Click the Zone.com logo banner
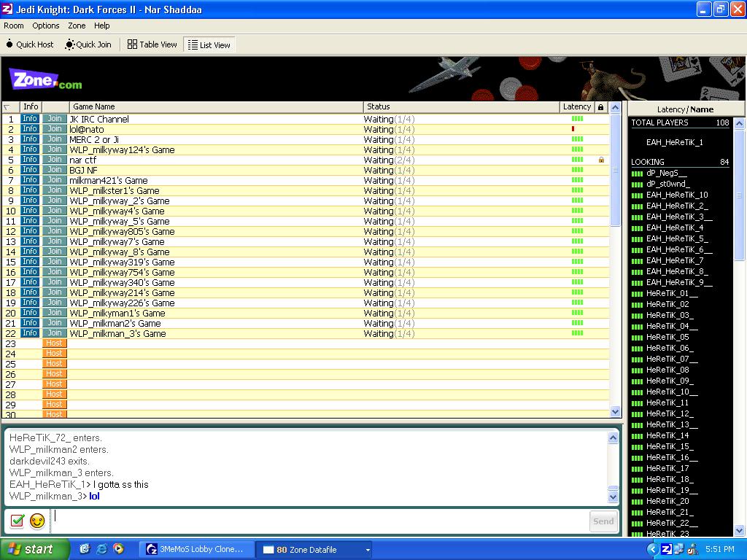Viewport: 747px width, 560px height. coord(46,79)
